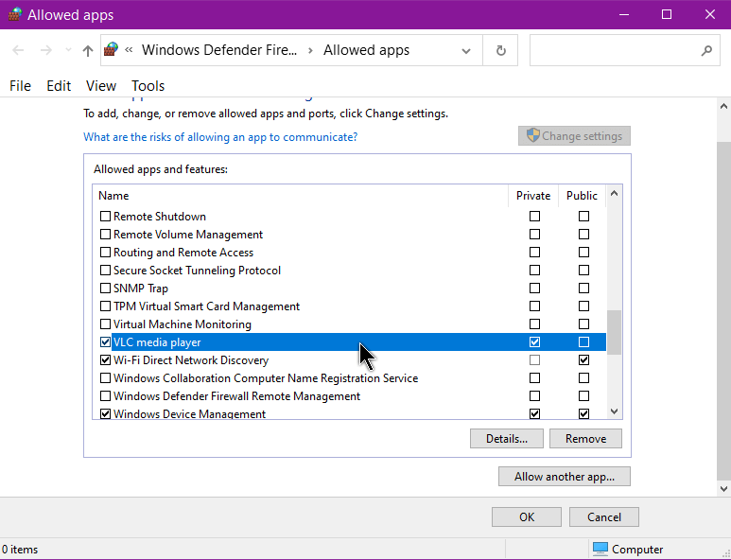Click the Allowed apps breadcrumb
The image size is (731, 560).
(x=366, y=50)
